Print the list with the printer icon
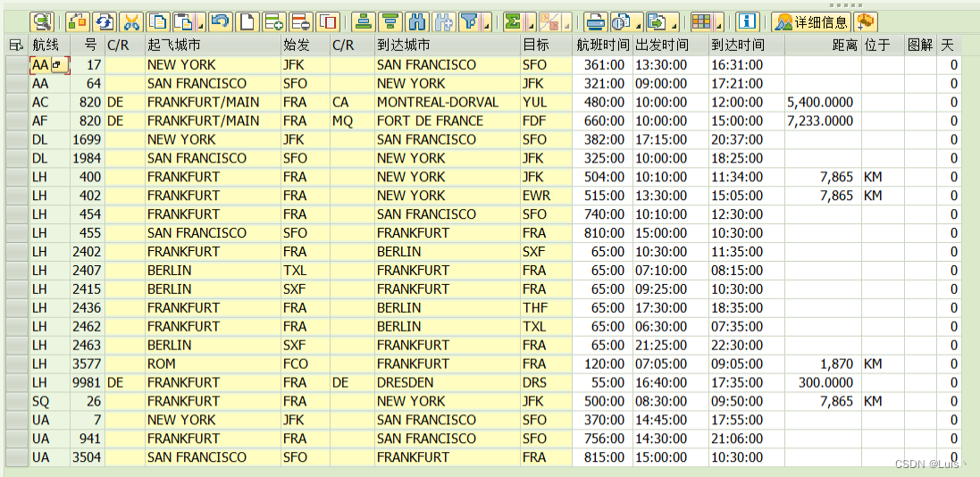This screenshot has width=980, height=477. [x=595, y=21]
